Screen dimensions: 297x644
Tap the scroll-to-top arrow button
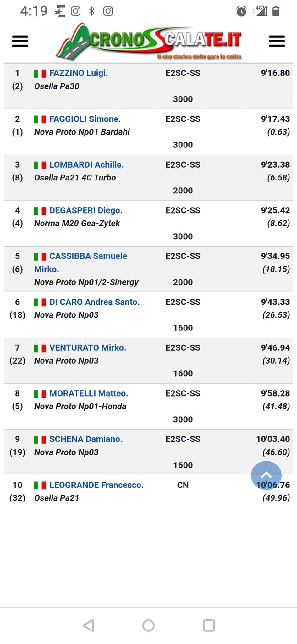[x=266, y=475]
